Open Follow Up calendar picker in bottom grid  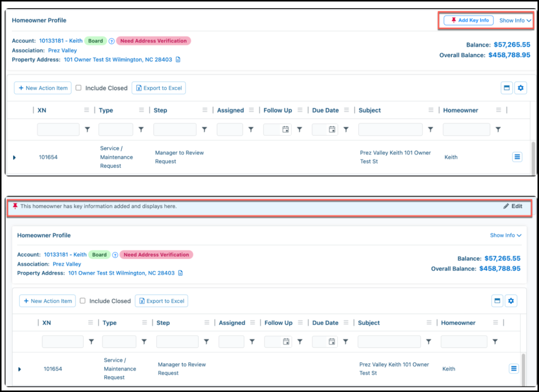[286, 342]
